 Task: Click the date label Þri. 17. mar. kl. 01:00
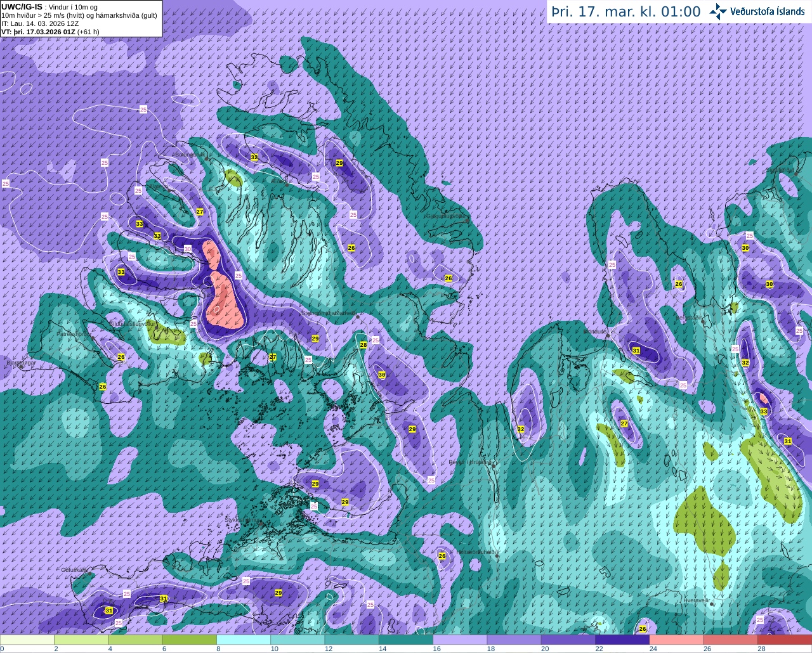click(x=625, y=11)
